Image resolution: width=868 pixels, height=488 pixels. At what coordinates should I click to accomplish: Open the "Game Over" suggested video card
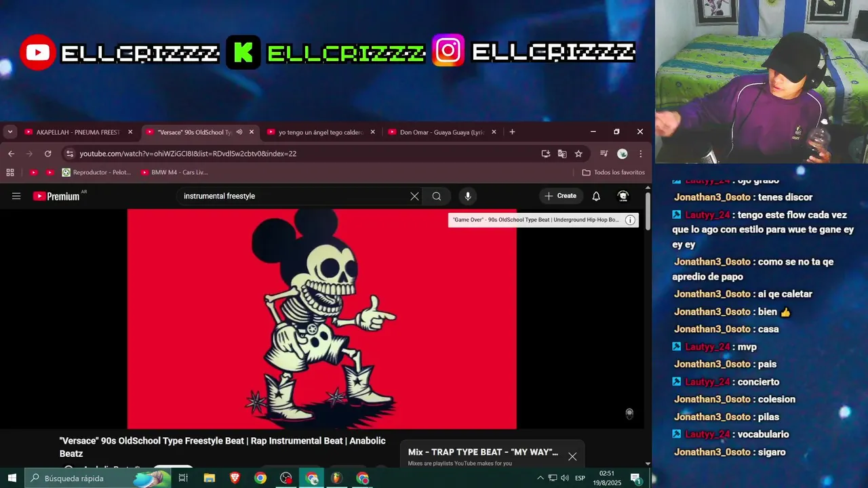[536, 220]
